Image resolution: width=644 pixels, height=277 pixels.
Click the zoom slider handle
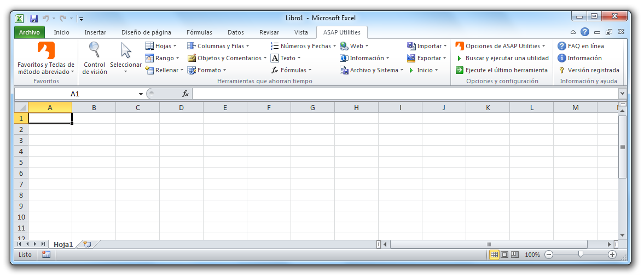point(581,255)
